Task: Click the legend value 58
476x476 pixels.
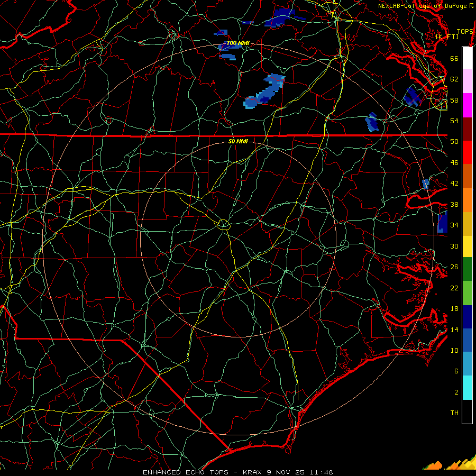Action: click(454, 100)
